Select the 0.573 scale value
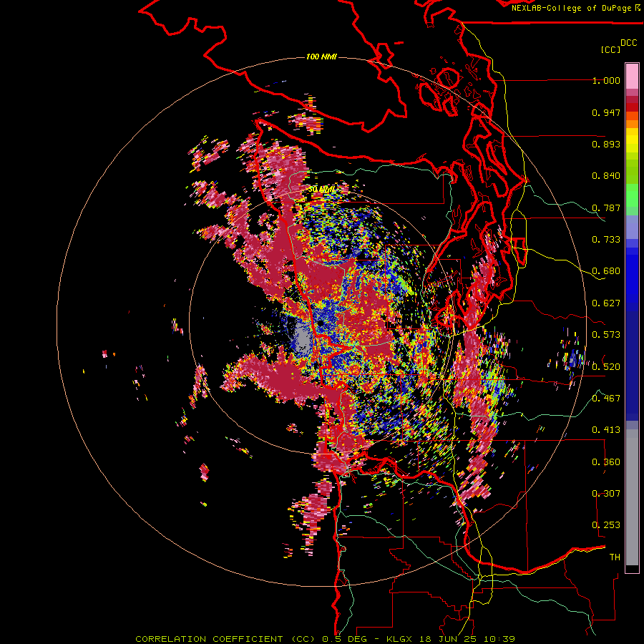This screenshot has width=644, height=644. [606, 335]
